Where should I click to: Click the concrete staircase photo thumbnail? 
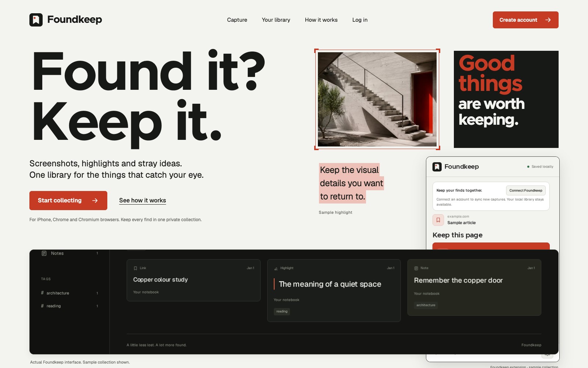pos(377,99)
